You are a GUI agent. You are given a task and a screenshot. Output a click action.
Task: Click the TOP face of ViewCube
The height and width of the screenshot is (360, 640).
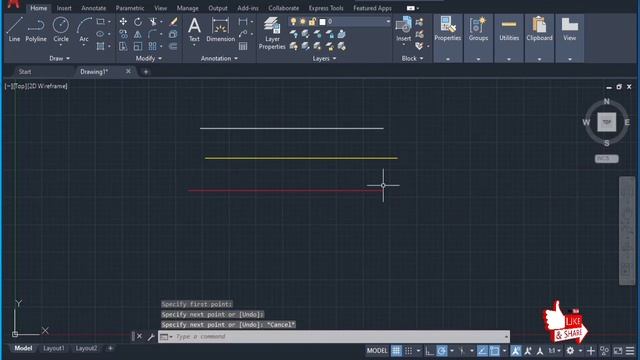click(x=607, y=122)
